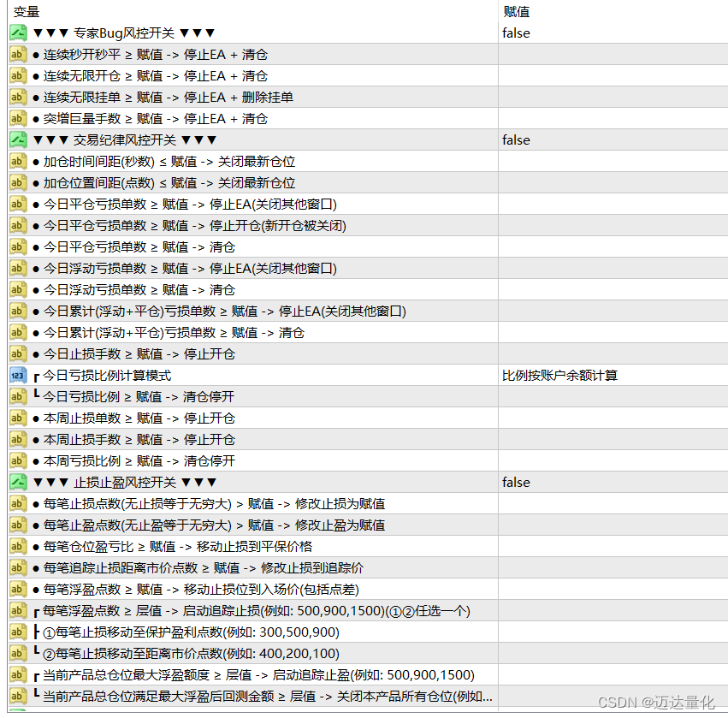Click the ab icon beside 本周亏损比例
This screenshot has width=728, height=718.
18,460
